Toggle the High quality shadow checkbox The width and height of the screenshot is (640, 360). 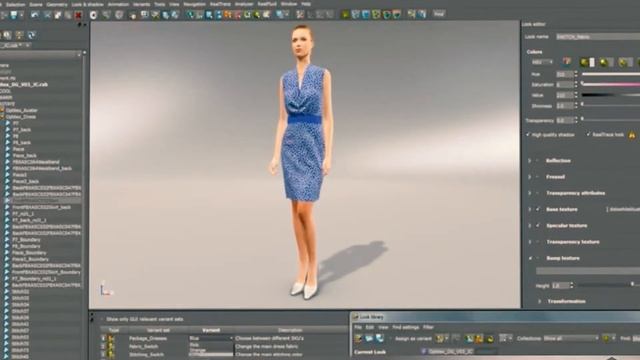pyautogui.click(x=528, y=134)
